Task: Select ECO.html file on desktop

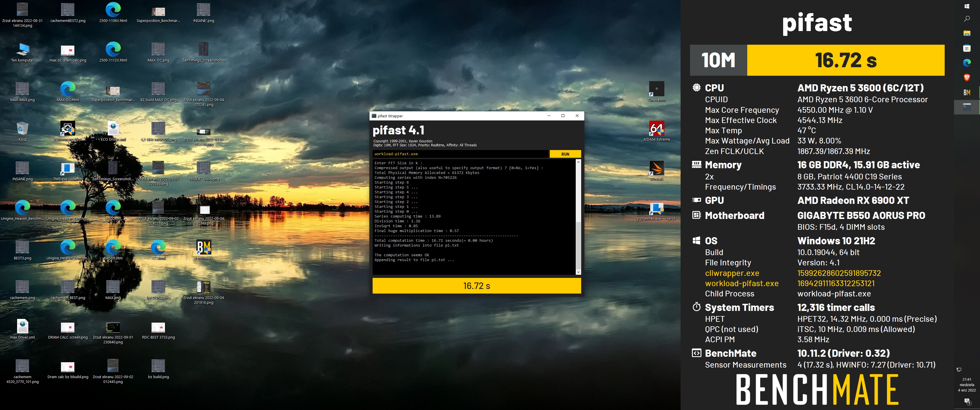Action: 113,210
